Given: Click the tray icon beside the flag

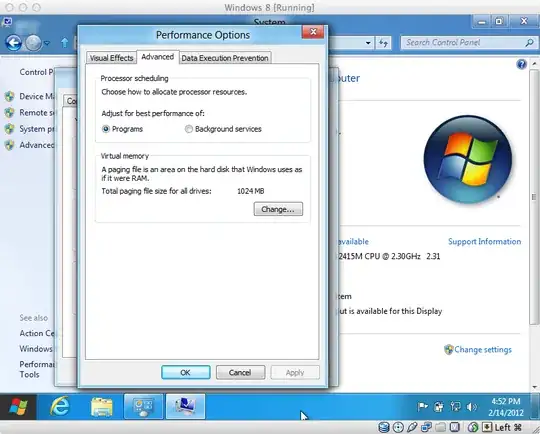Looking at the screenshot, I should click(x=439, y=407).
